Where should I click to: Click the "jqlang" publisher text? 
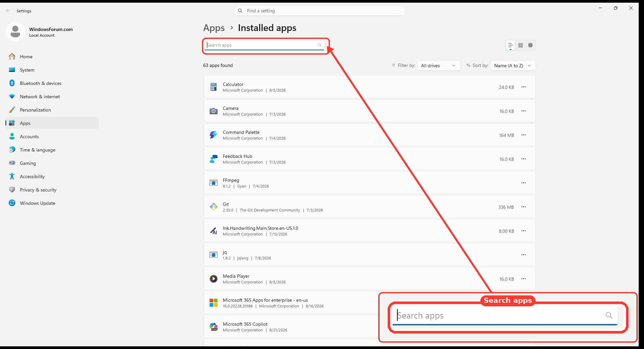[x=242, y=258]
